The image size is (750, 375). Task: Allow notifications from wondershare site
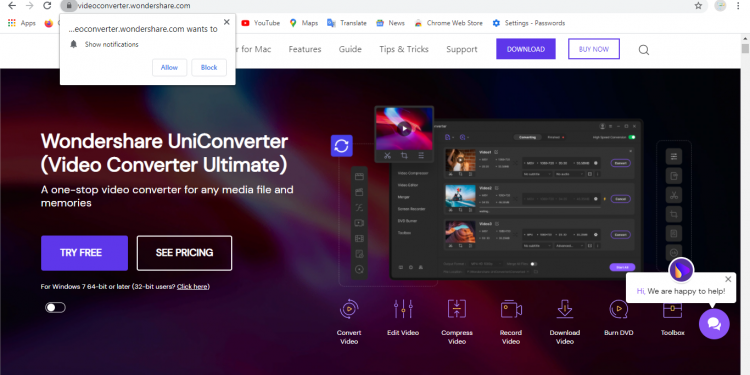pos(169,67)
